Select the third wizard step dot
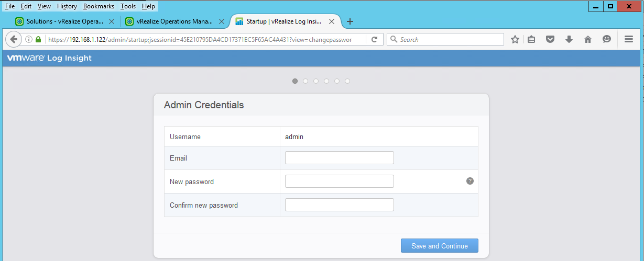The width and height of the screenshot is (644, 261). [316, 81]
